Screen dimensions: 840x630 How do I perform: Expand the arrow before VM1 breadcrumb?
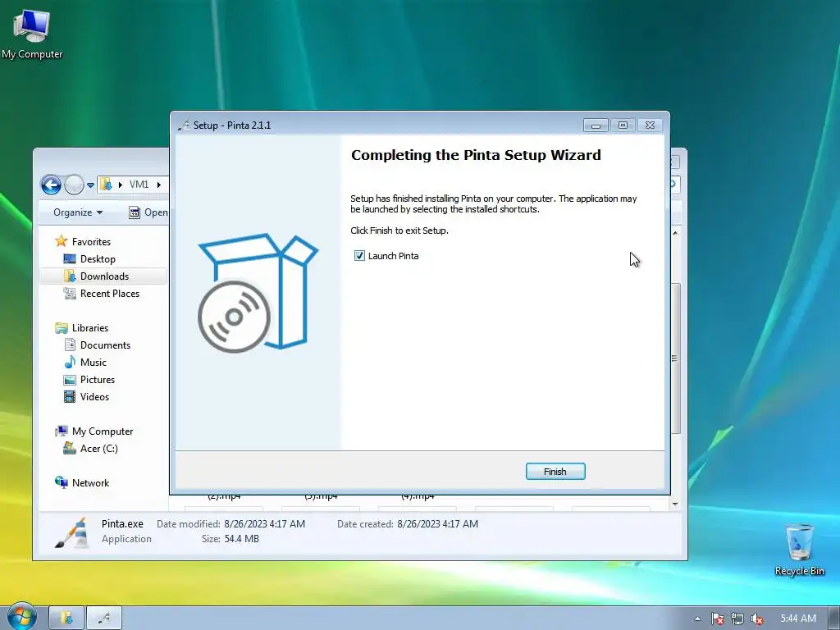[x=121, y=185]
